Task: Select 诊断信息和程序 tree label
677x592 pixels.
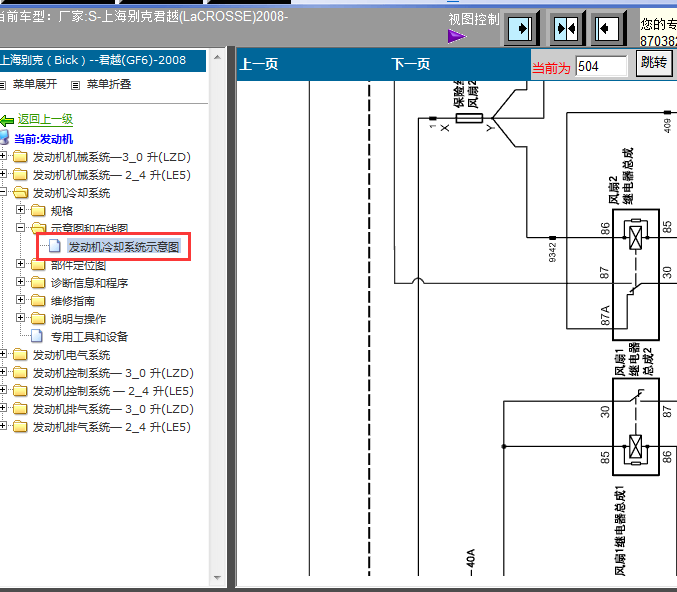Action: (x=89, y=283)
